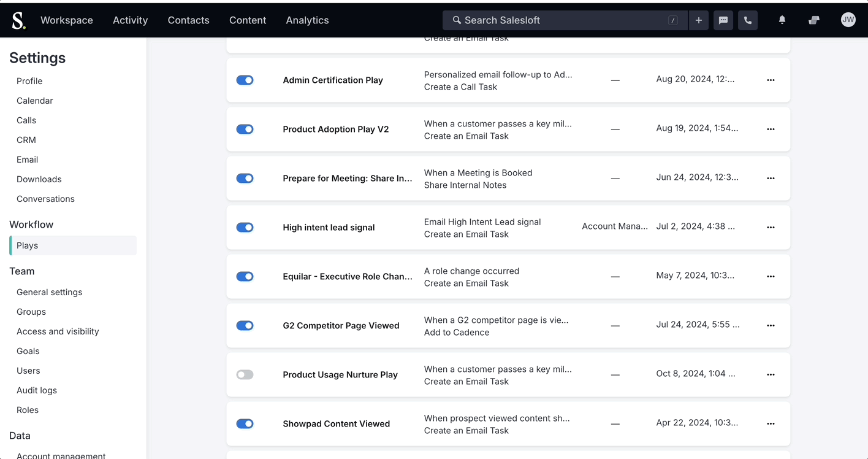
Task: Open more actions for High intent lead signal
Action: 771,228
